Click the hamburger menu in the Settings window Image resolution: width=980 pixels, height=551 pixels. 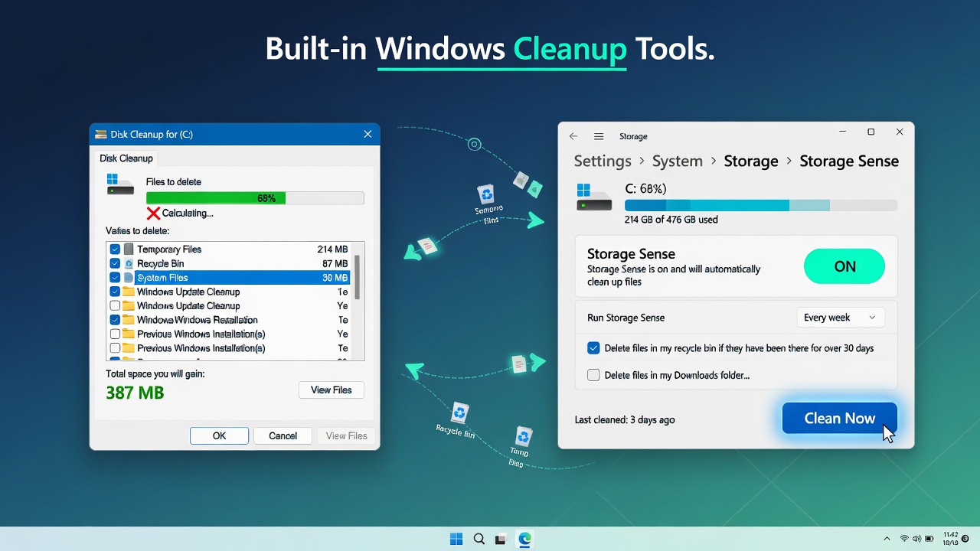click(599, 135)
